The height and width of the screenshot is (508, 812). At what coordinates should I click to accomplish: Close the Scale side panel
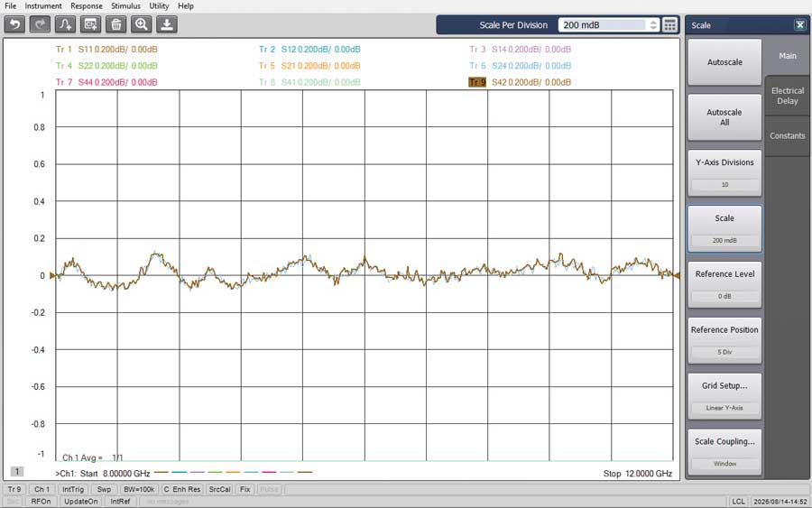[x=799, y=25]
